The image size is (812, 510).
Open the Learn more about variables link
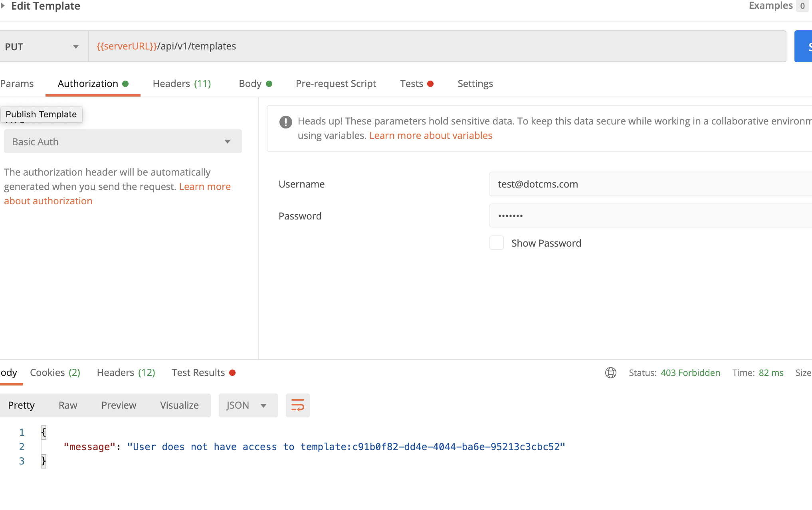[x=430, y=135]
